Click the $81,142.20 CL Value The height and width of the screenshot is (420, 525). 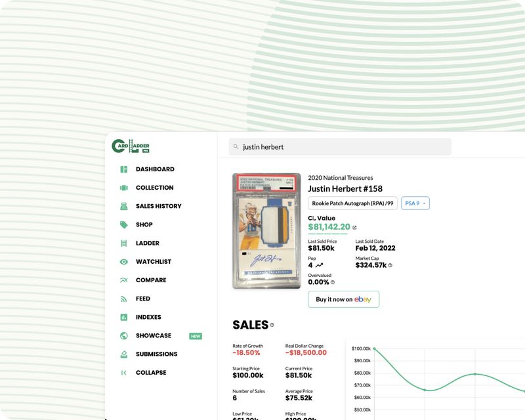(329, 227)
